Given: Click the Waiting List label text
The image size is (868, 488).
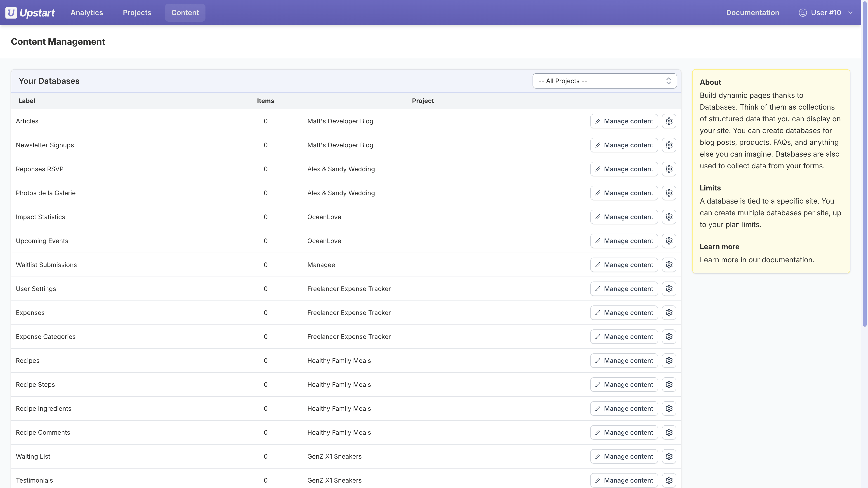Looking at the screenshot, I should (33, 456).
